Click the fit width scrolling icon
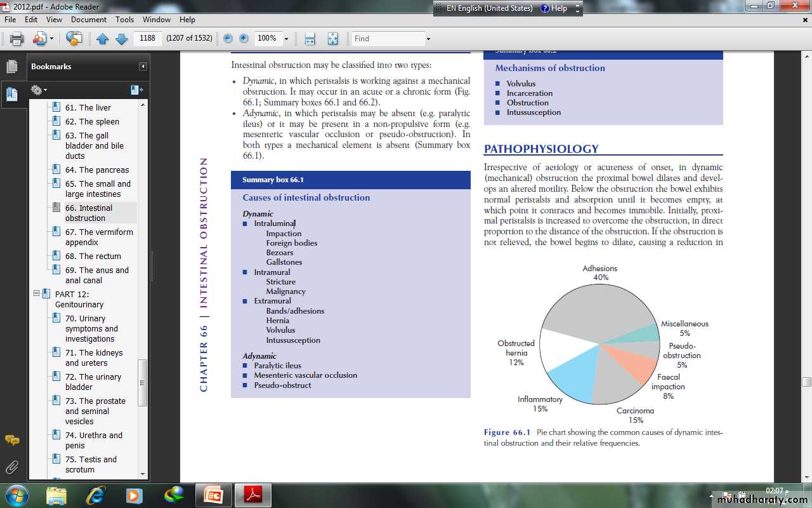The image size is (812, 508). coord(310,39)
